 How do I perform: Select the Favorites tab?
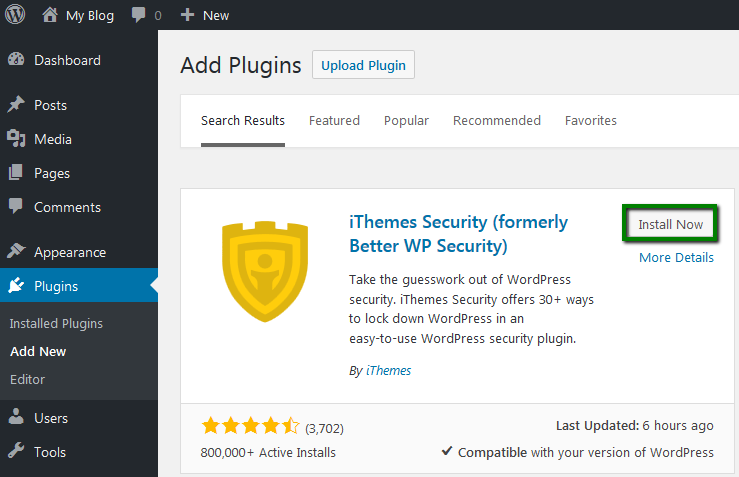coord(590,120)
